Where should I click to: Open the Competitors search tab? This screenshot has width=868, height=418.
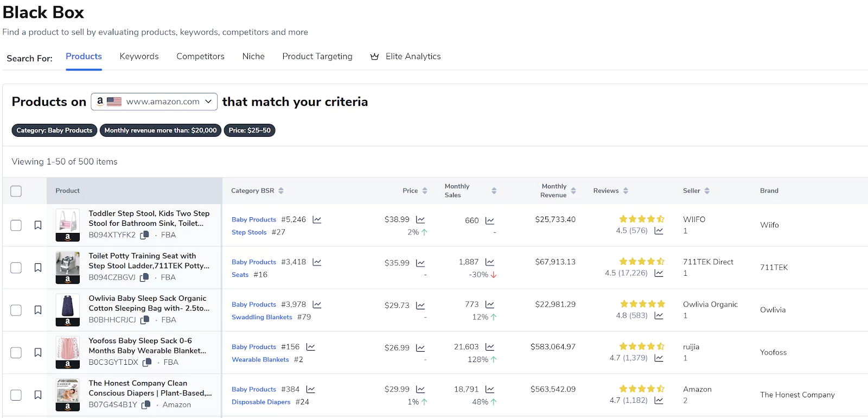pos(200,56)
